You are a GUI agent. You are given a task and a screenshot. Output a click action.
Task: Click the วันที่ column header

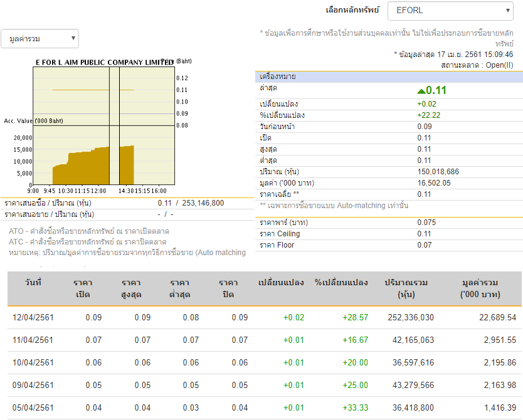(x=33, y=283)
